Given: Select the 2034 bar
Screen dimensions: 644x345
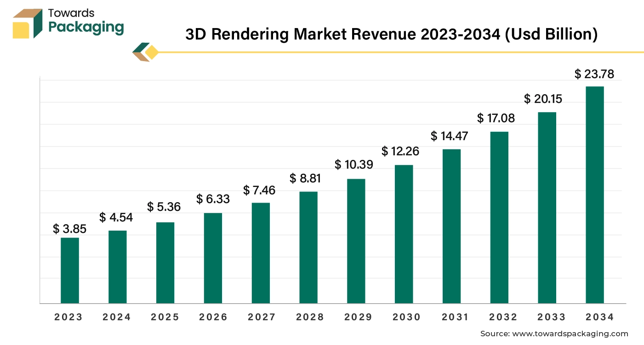Looking at the screenshot, I should click(595, 195).
